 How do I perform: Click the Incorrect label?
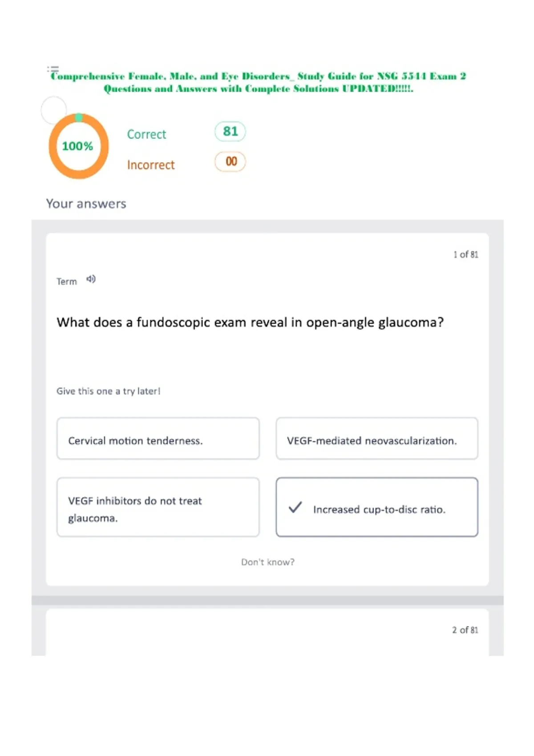pos(151,165)
